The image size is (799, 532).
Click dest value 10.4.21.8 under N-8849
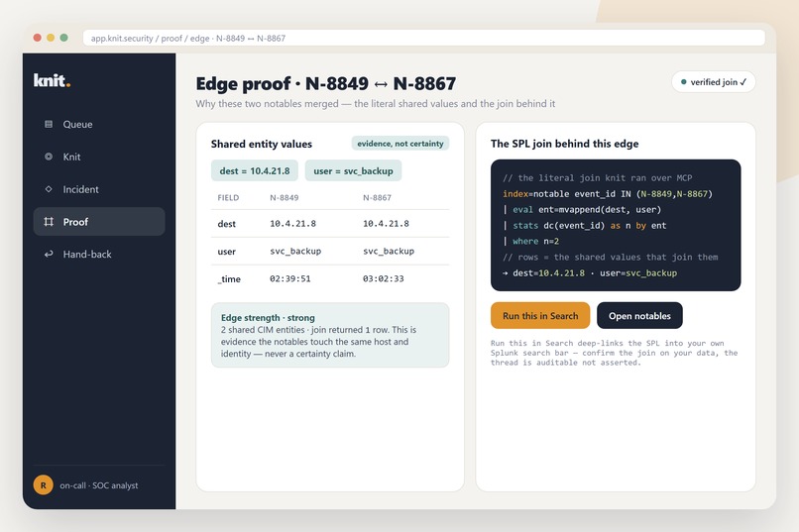[293, 224]
